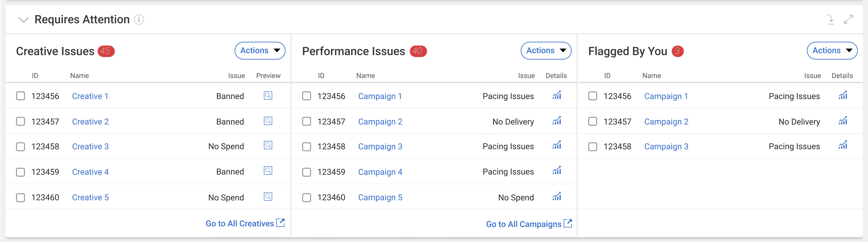Screen dimensions: 868x242
Task: Click the download icon in panel header
Action: click(831, 20)
